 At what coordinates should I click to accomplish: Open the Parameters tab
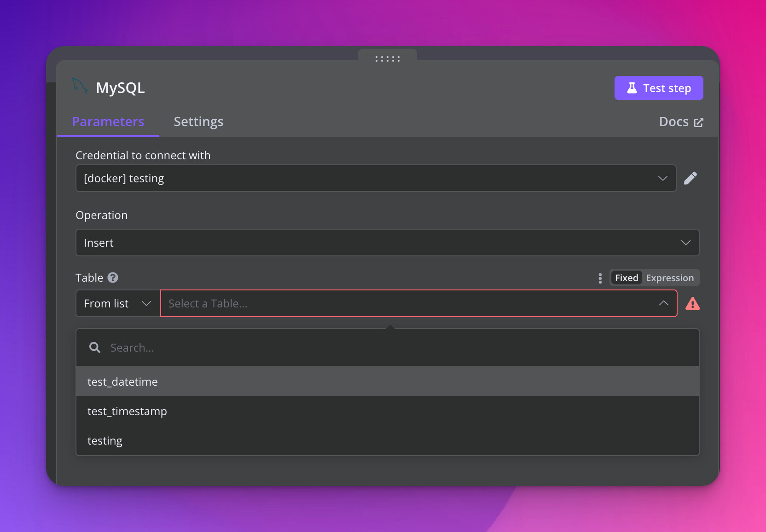pos(108,121)
